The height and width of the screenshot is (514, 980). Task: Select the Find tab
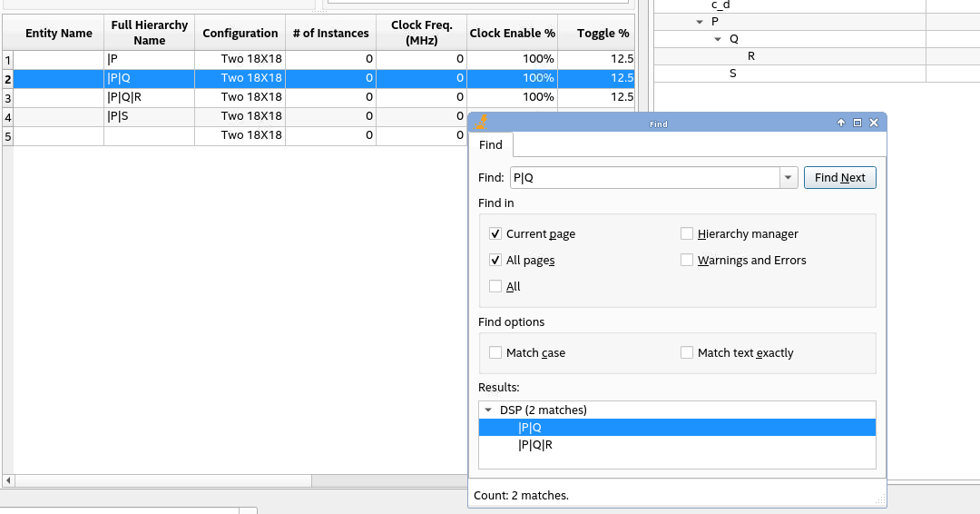pos(491,145)
